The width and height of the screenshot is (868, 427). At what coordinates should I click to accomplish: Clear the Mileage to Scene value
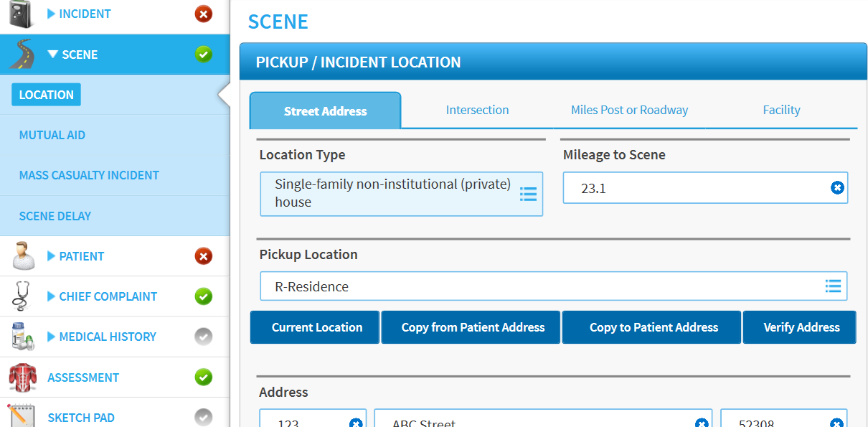pos(837,187)
